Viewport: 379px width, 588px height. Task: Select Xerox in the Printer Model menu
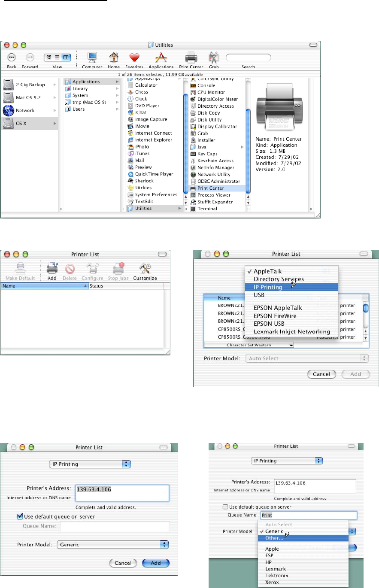303,582
